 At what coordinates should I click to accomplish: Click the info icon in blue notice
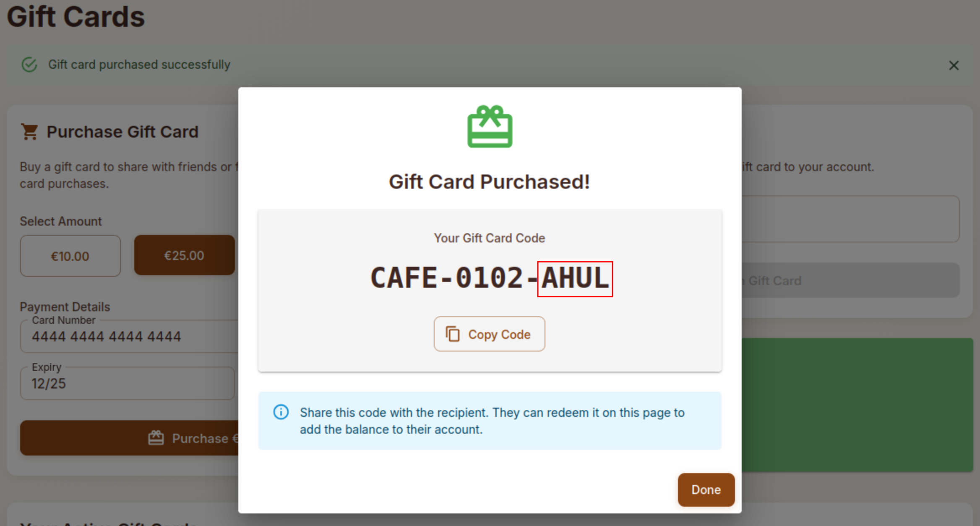click(281, 412)
